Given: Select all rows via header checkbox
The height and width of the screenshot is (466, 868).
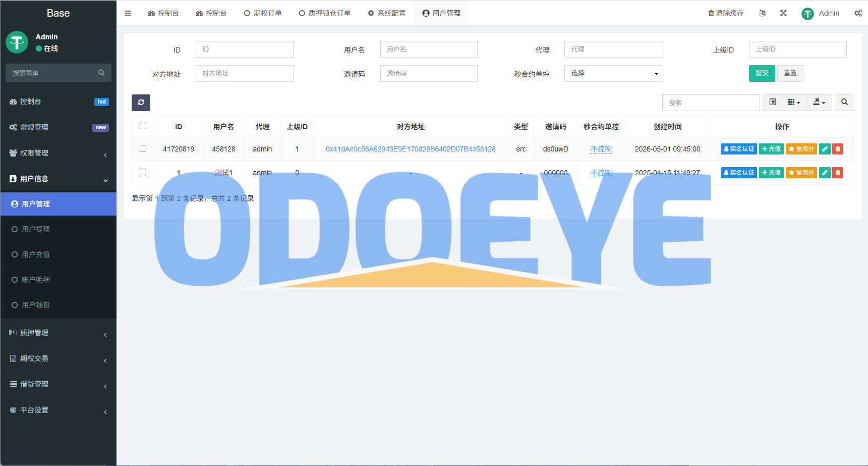Looking at the screenshot, I should 143,126.
